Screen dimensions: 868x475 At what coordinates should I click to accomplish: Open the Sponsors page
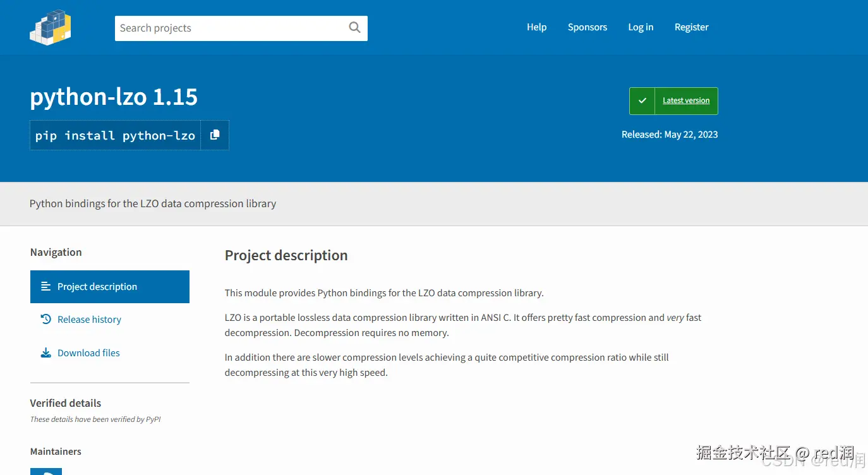588,27
